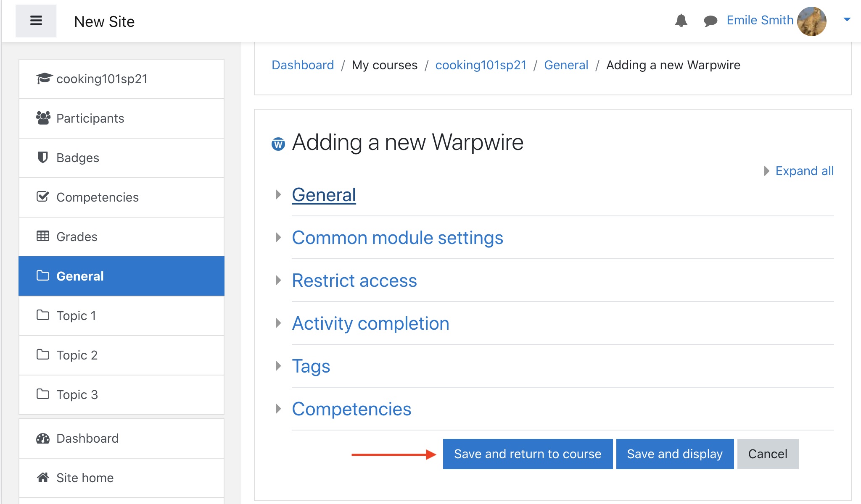Click Expand all link

click(804, 171)
